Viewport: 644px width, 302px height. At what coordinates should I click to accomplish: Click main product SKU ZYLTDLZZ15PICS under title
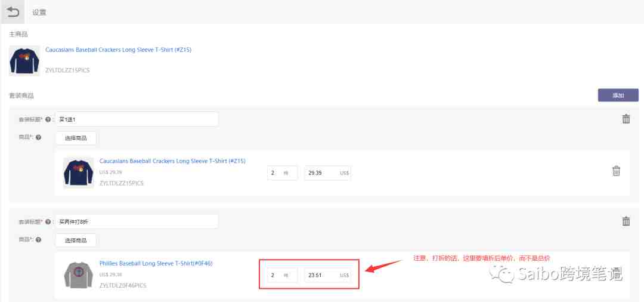[x=67, y=70]
